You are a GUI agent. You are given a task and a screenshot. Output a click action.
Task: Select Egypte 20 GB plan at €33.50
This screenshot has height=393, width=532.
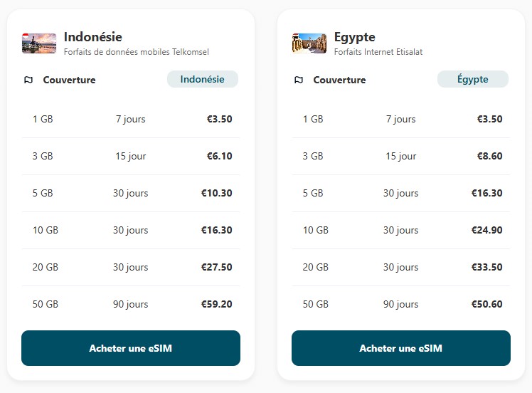[401, 267]
